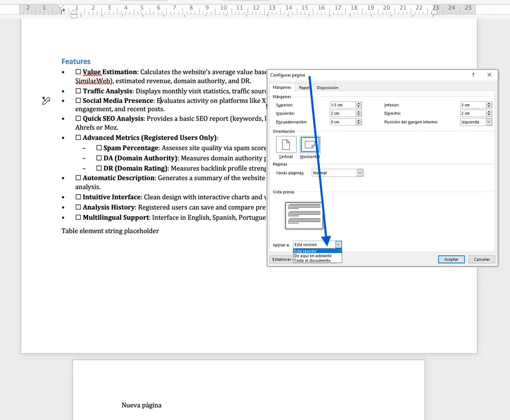Viewport: 510px width, 420px height.
Task: Click 'Table element string placeholder' text
Action: (x=110, y=231)
